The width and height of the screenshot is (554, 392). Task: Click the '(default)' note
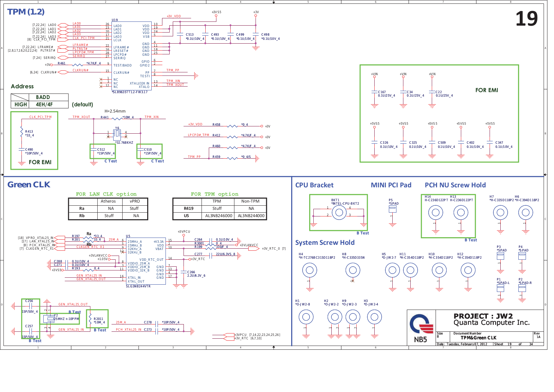click(x=82, y=105)
